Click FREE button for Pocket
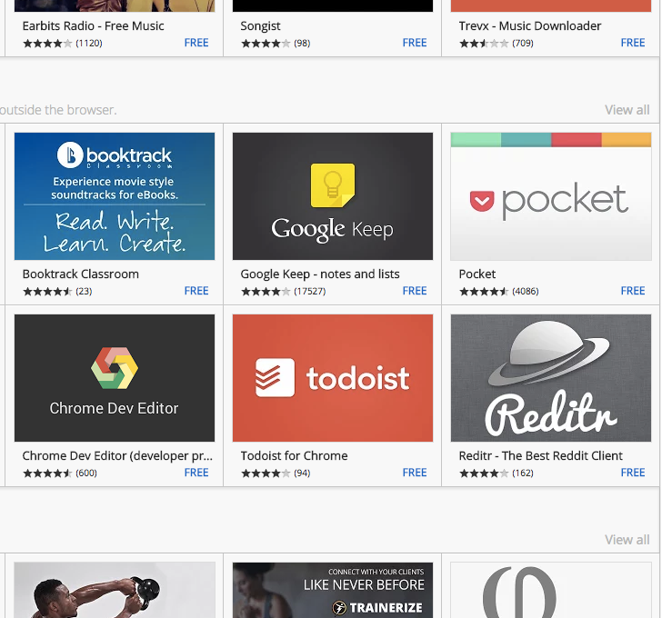This screenshot has width=672, height=618. 633,291
